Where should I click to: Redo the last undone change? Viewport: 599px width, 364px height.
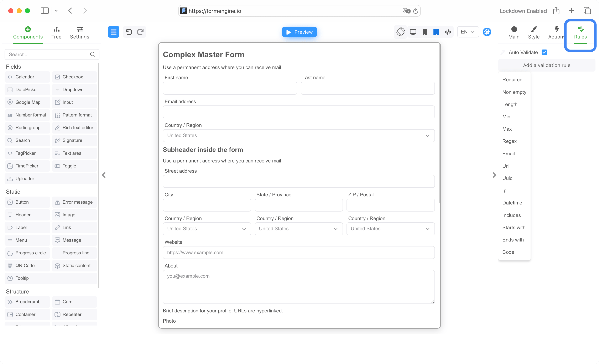pyautogui.click(x=140, y=32)
